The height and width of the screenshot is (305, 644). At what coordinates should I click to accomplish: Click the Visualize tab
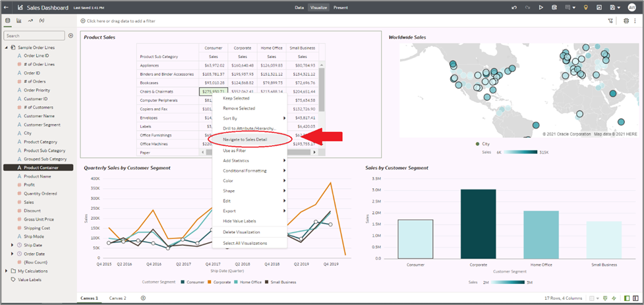coord(319,7)
